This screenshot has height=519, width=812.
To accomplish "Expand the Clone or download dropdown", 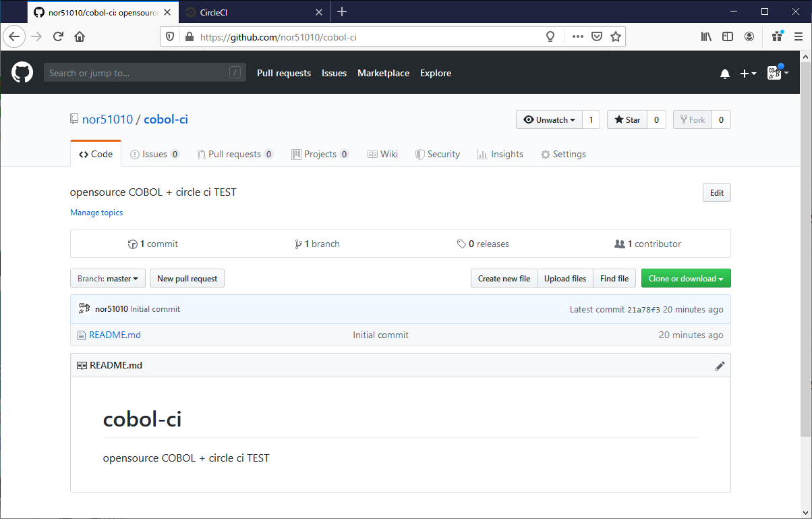I will 686,278.
